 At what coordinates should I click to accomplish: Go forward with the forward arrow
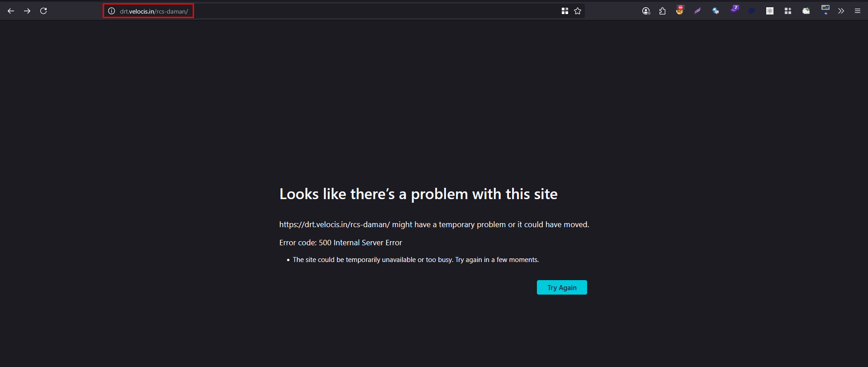point(27,11)
